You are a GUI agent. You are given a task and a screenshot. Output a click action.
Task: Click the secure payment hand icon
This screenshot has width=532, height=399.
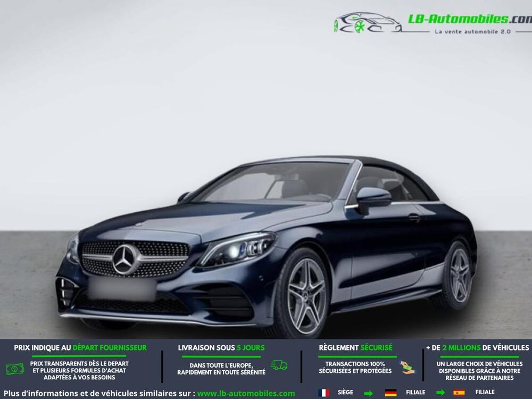[x=407, y=368]
